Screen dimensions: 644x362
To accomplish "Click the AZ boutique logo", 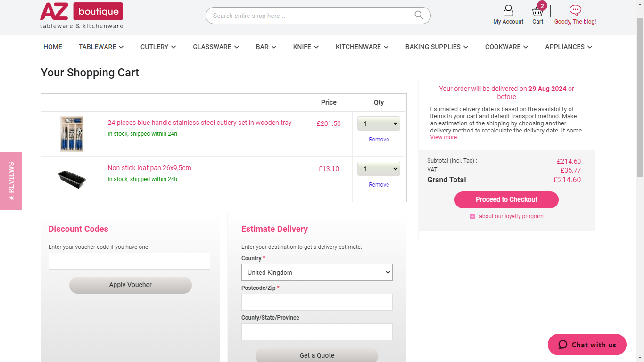I will 82,16.
